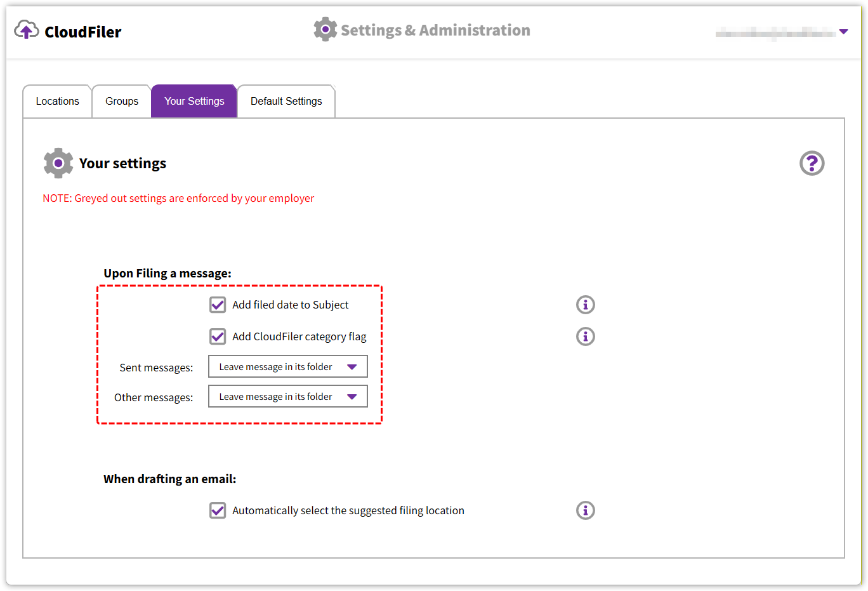Image resolution: width=868 pixels, height=591 pixels.
Task: Uncheck Add filed date to Subject
Action: pyautogui.click(x=218, y=305)
